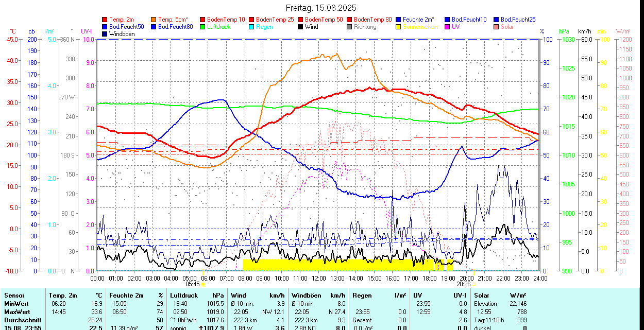Click the 06:20 minimum temperature time
The image size is (644, 330).
58,304
